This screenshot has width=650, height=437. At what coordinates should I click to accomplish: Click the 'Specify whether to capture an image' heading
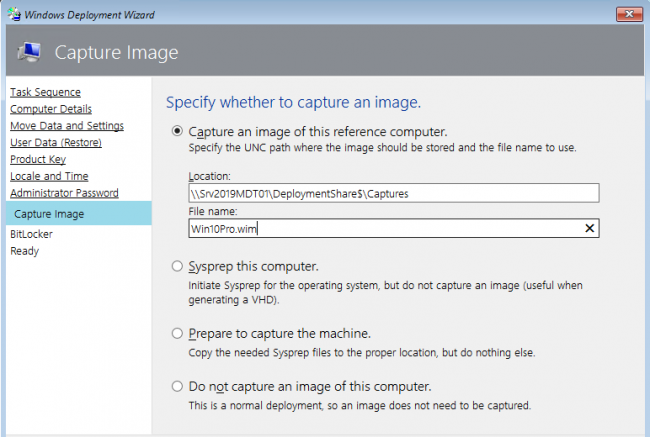293,102
